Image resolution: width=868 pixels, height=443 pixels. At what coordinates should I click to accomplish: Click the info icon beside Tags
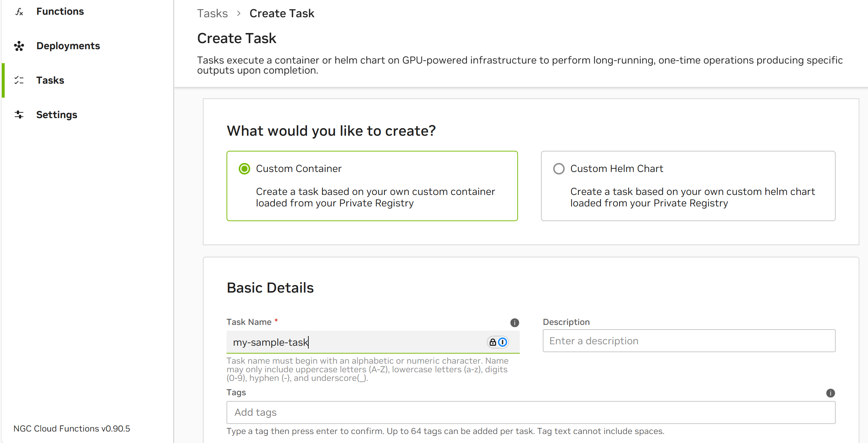831,393
